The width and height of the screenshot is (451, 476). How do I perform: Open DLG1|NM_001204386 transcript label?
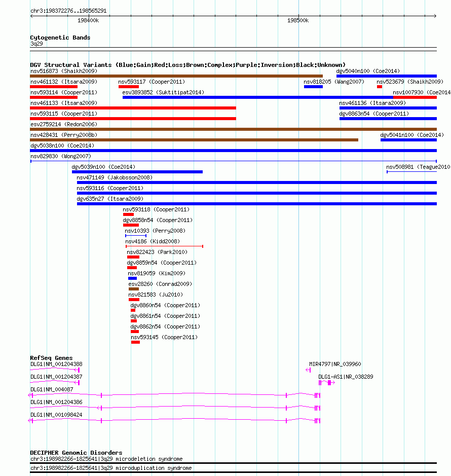[x=56, y=402]
